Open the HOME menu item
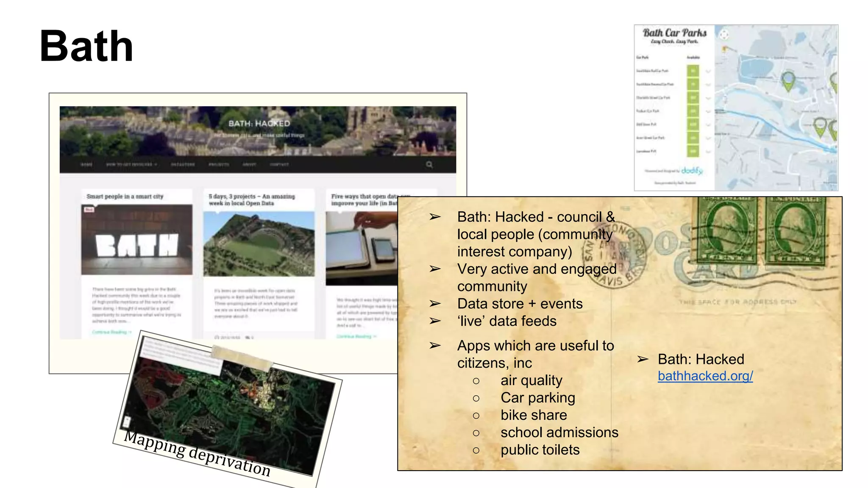This screenshot has width=868, height=488. coord(86,164)
